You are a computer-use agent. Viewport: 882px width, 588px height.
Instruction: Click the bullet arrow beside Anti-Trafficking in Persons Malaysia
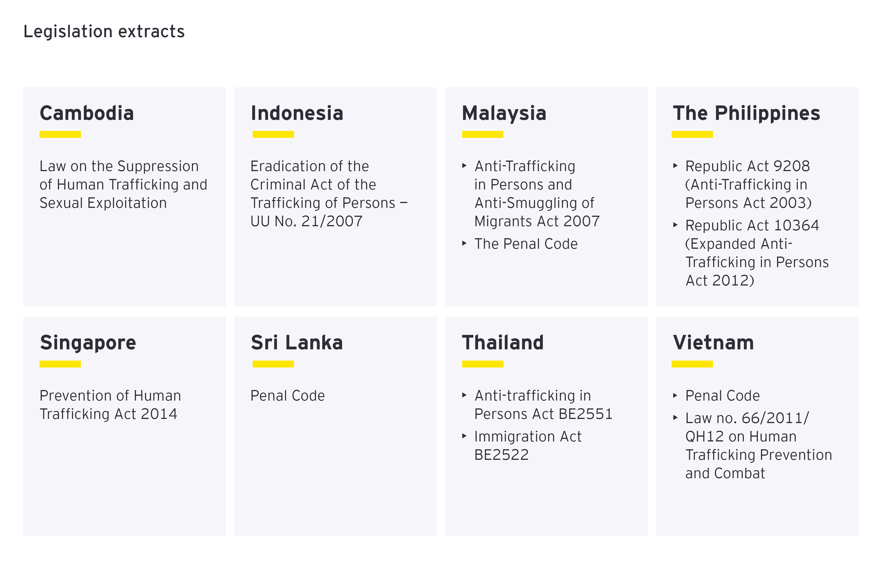(x=464, y=165)
